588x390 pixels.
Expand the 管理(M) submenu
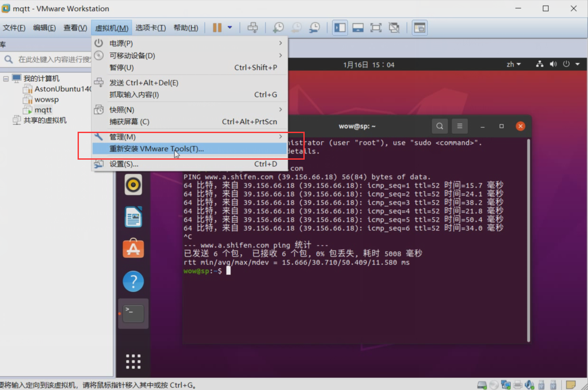190,137
